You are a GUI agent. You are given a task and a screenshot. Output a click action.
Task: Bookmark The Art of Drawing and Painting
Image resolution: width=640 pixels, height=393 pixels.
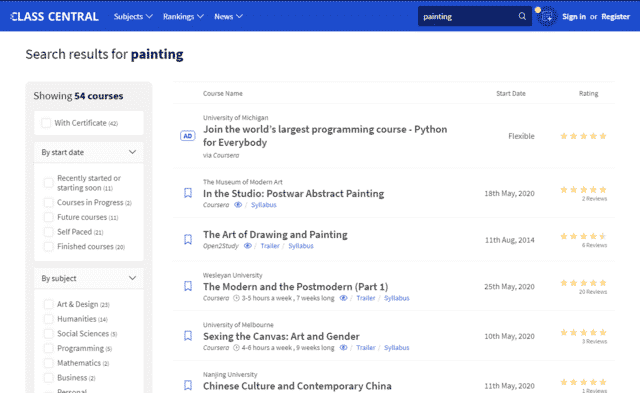coord(188,239)
